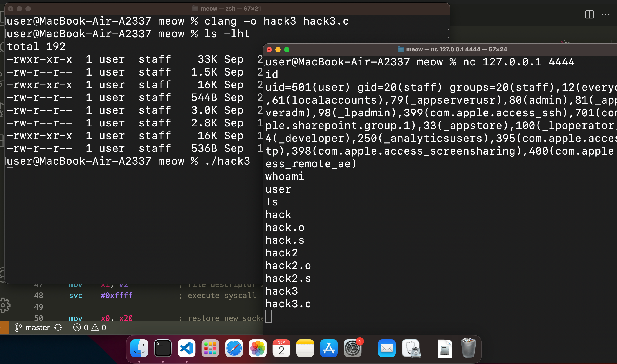Click 'hack2.o' in the nc listing
The width and height of the screenshot is (617, 364).
click(x=288, y=266)
